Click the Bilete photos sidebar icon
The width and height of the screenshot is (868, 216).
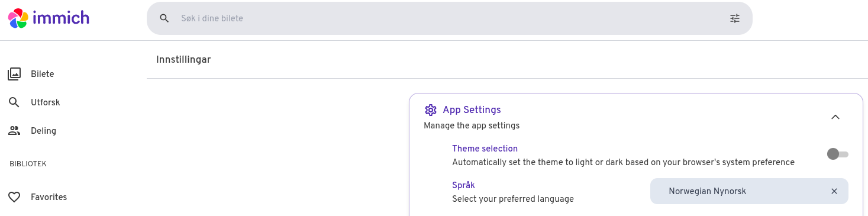[14, 74]
